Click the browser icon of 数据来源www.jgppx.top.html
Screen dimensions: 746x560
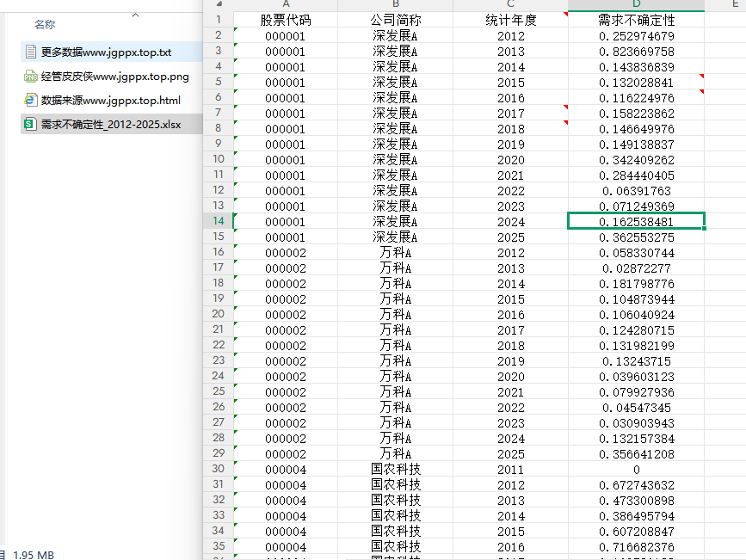tap(30, 100)
